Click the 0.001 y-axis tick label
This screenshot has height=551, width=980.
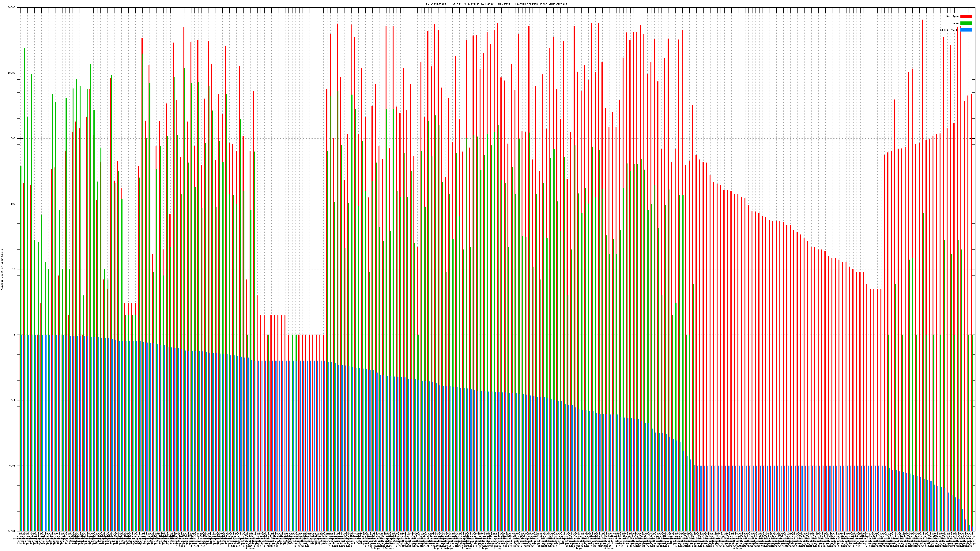coord(12,531)
